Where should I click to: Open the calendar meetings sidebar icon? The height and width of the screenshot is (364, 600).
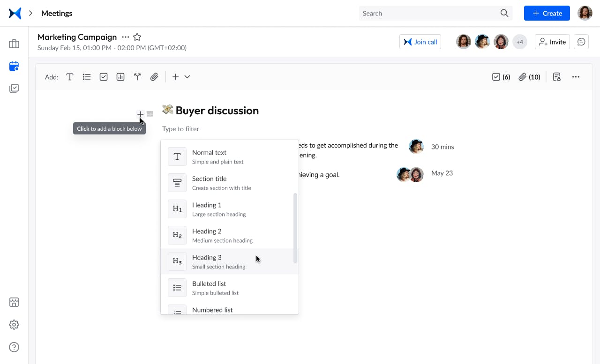tap(14, 66)
